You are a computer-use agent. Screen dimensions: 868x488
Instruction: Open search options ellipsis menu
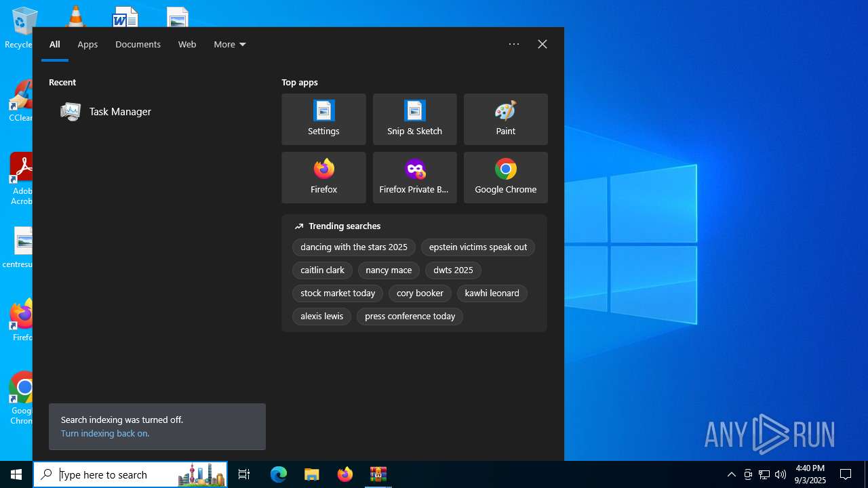[514, 44]
